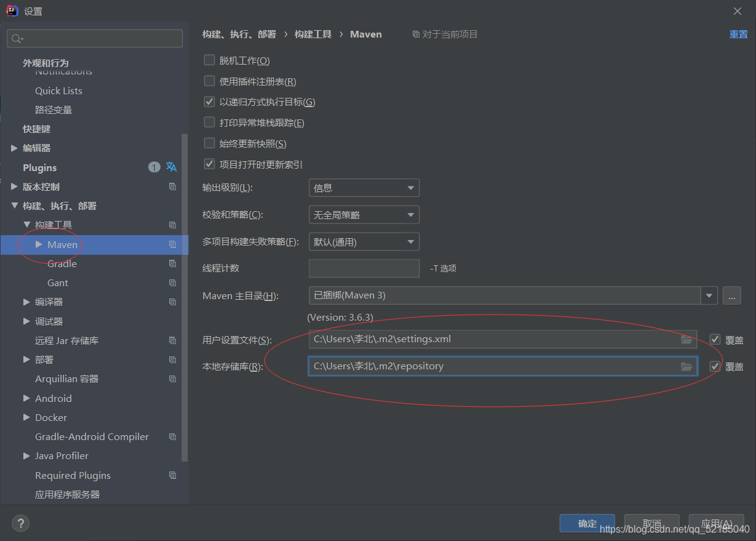Viewport: 756px width, 541px height.
Task: Expand the 编辑器 tree node
Action: [14, 148]
